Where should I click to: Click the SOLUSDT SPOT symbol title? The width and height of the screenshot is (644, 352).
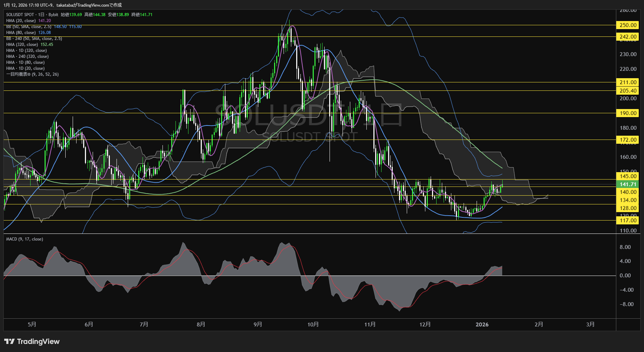20,15
